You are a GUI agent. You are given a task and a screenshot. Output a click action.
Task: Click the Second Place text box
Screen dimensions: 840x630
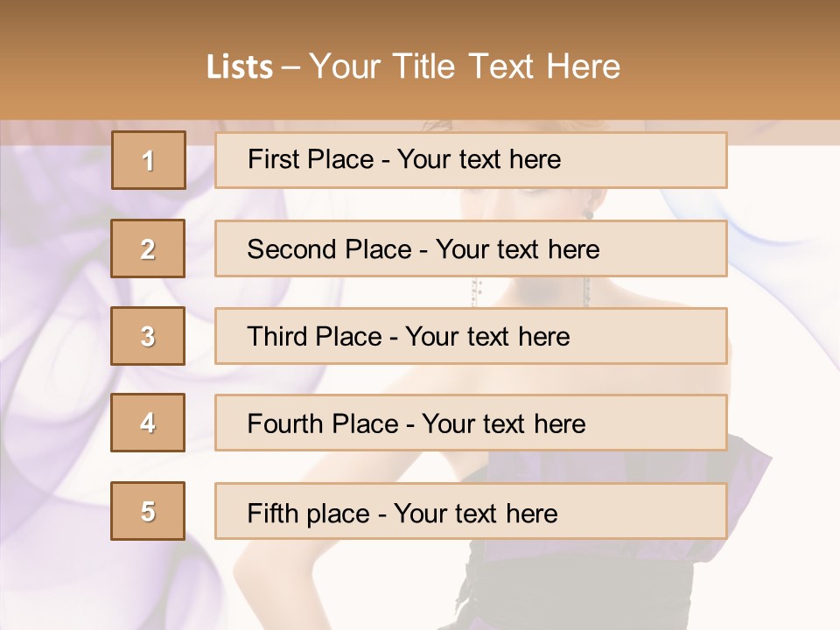(x=471, y=248)
